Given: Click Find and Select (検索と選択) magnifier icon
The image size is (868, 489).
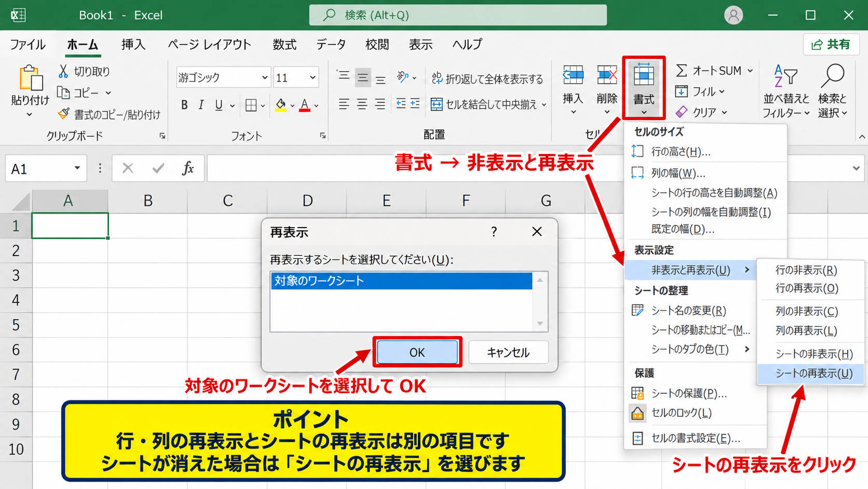Looking at the screenshot, I should 833,76.
